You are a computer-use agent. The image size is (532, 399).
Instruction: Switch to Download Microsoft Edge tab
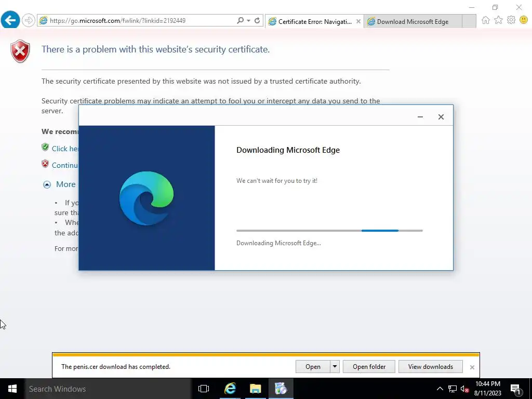point(413,22)
